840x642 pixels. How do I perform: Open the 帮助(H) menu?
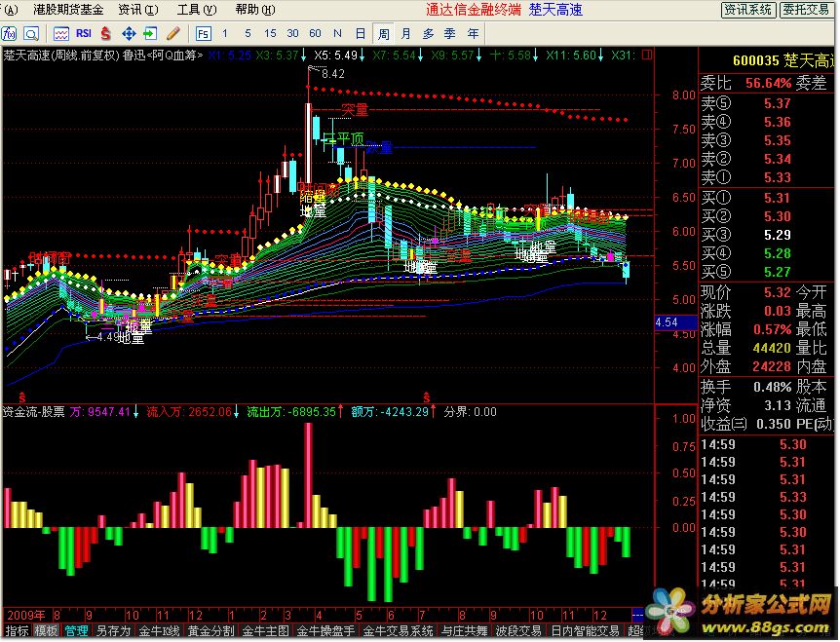click(x=255, y=10)
